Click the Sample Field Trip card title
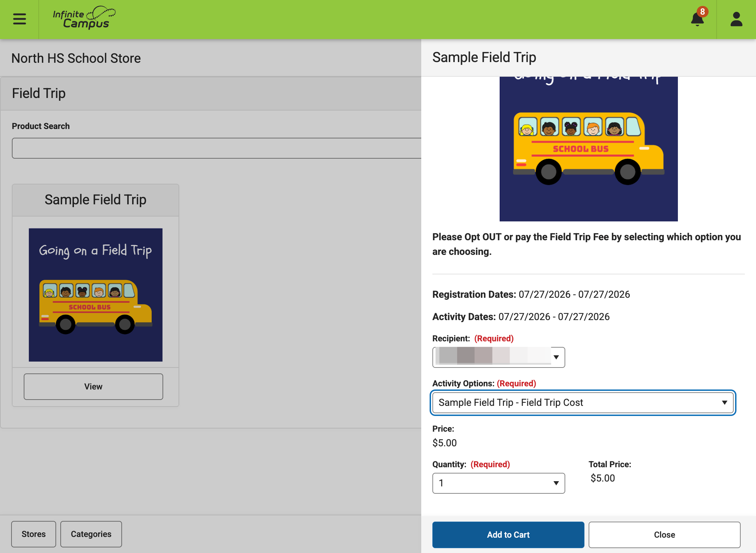Viewport: 756px width, 553px height. pyautogui.click(x=96, y=200)
